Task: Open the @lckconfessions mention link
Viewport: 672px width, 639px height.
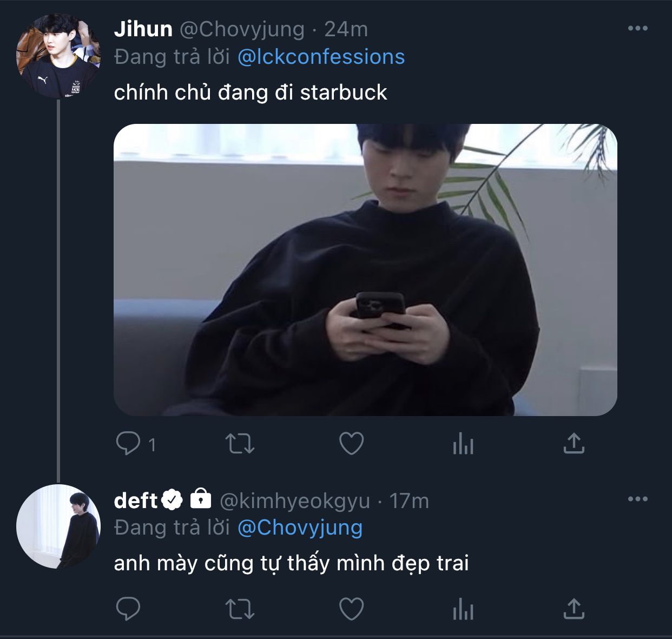Action: [321, 57]
